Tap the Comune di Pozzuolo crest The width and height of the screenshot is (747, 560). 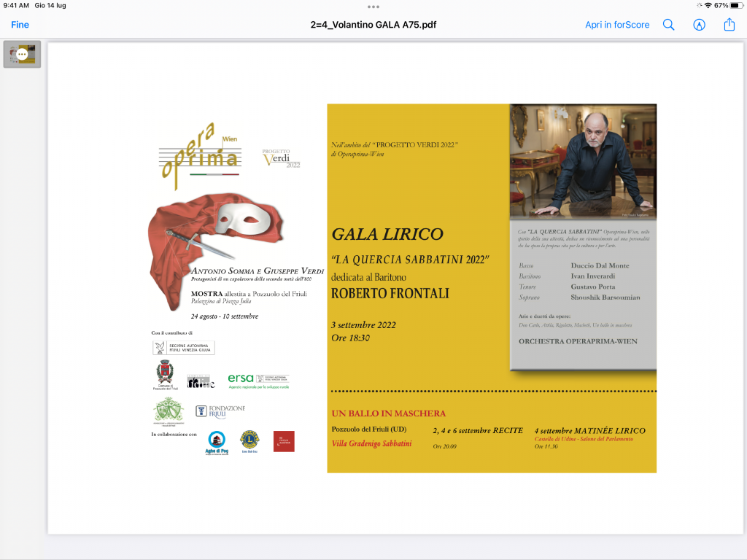pos(165,375)
